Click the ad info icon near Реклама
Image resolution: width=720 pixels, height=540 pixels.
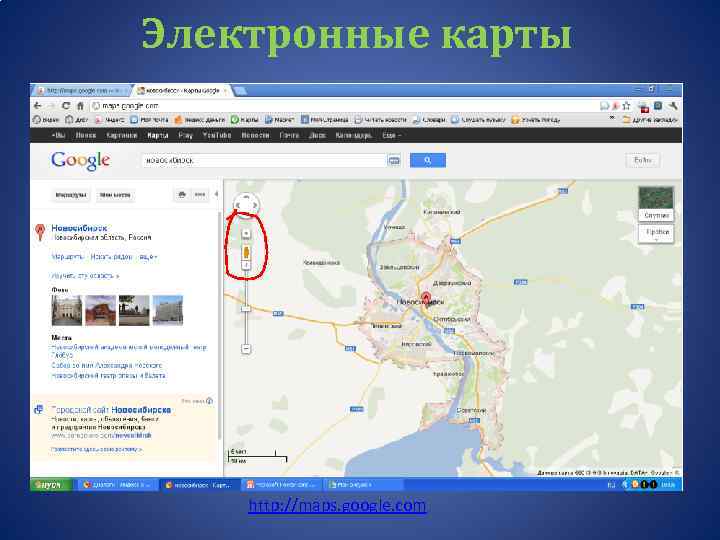209,401
